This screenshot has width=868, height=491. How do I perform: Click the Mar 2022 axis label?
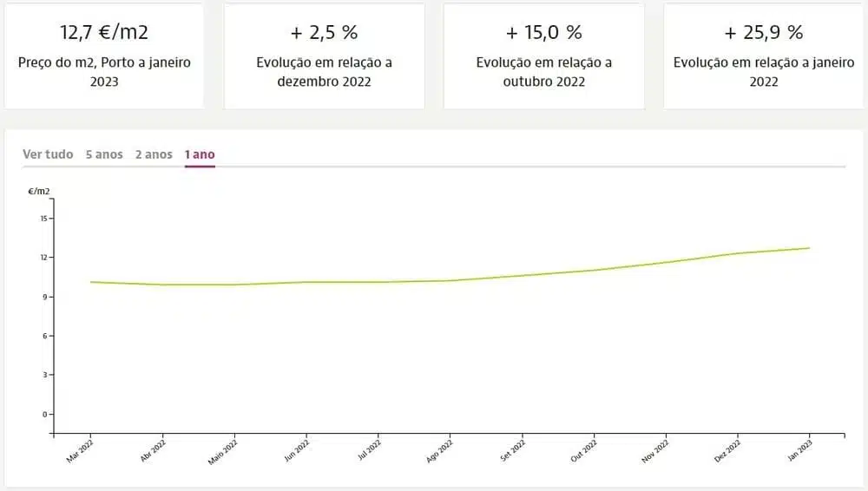[x=81, y=453]
